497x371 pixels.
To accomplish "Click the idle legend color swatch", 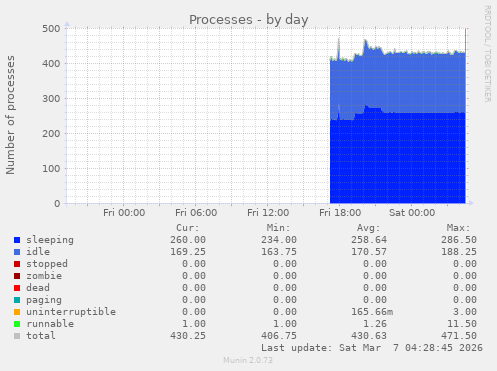I will click(17, 252).
